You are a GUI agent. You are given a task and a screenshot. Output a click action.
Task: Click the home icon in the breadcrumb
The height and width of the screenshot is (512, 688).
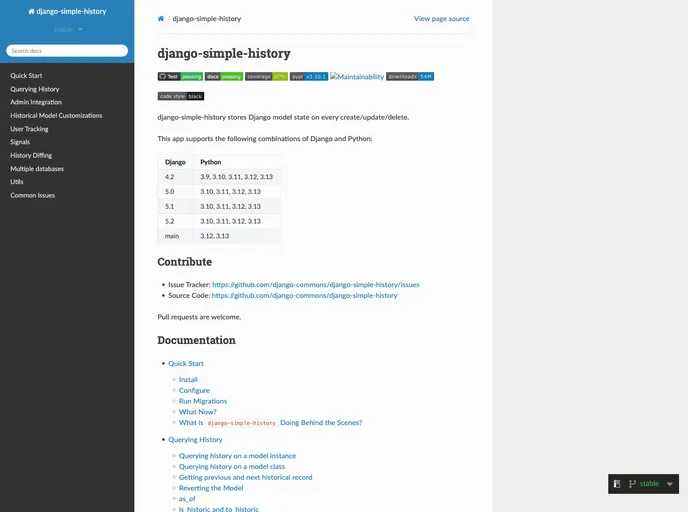tap(161, 18)
